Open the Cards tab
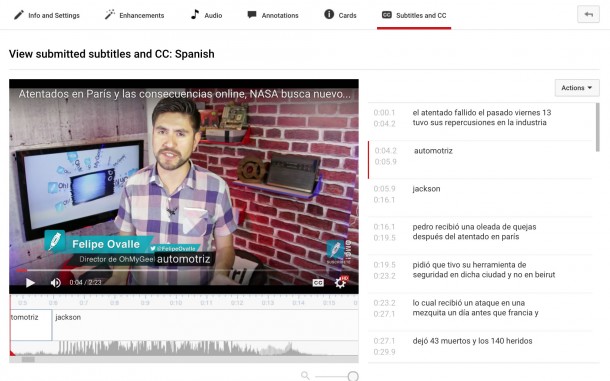The height and width of the screenshot is (381, 610). click(340, 15)
